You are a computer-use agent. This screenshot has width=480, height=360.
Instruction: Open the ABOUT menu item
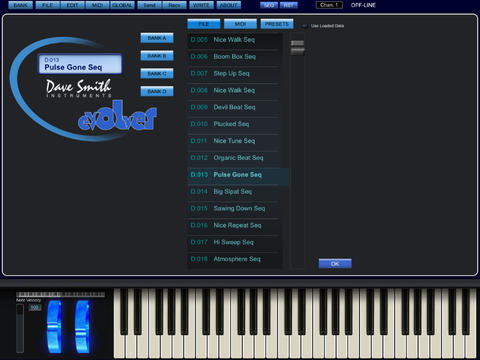(229, 5)
